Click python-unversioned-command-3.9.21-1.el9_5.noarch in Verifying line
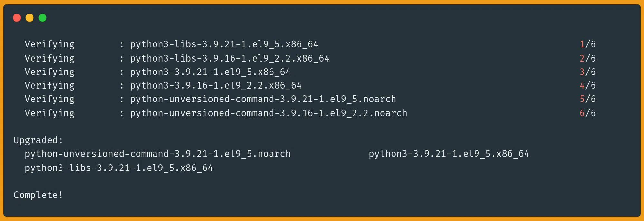644x221 pixels. click(x=263, y=99)
